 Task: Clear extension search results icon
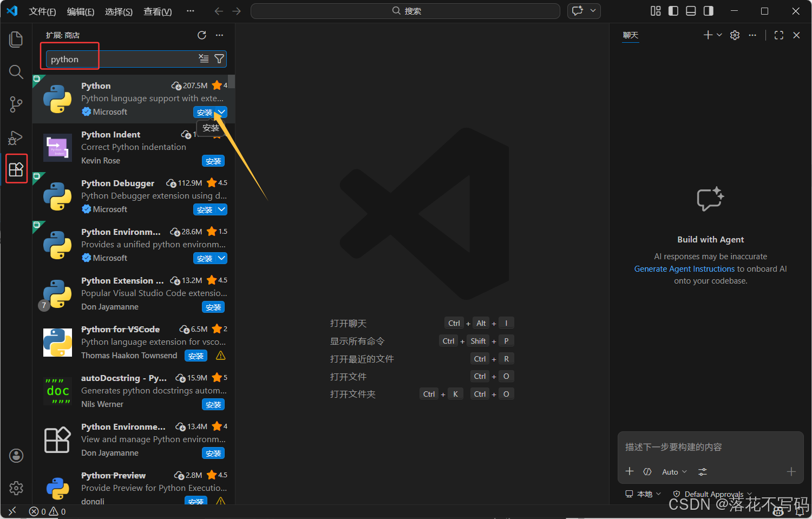point(204,58)
